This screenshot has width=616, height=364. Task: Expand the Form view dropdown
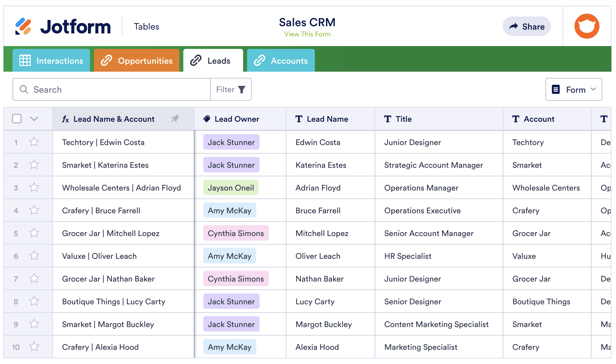[574, 90]
